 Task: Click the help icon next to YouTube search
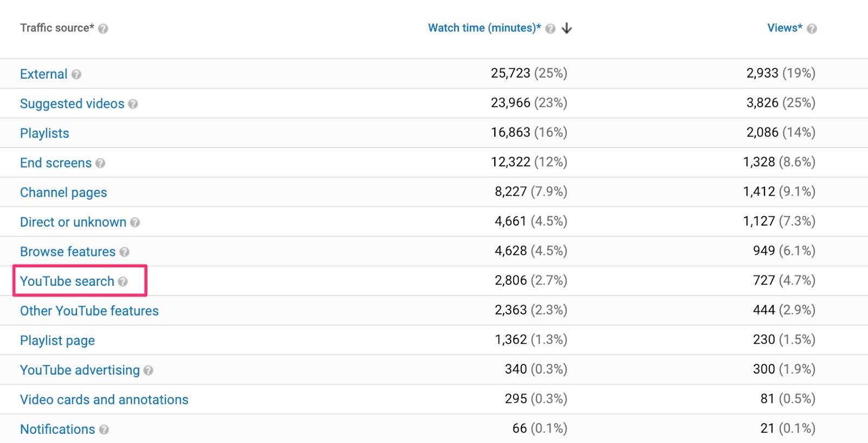click(x=124, y=281)
